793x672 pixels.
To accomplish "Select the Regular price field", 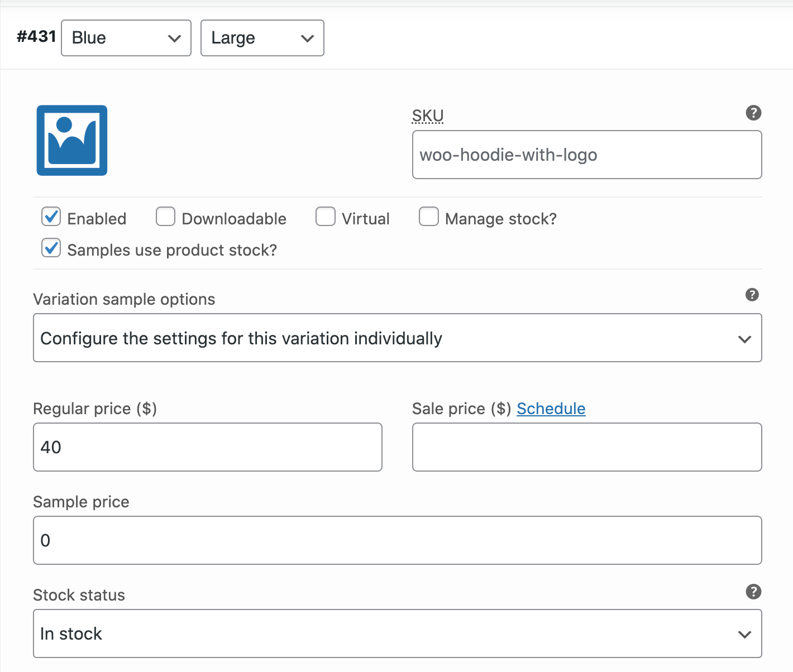I will [207, 447].
